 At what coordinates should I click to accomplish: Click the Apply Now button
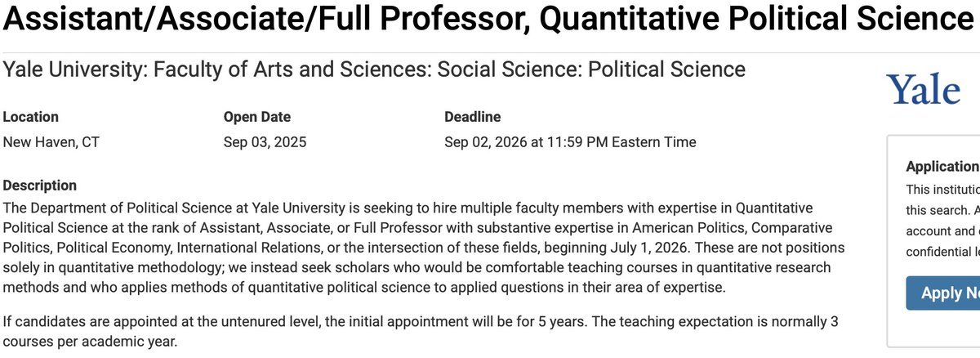point(942,293)
